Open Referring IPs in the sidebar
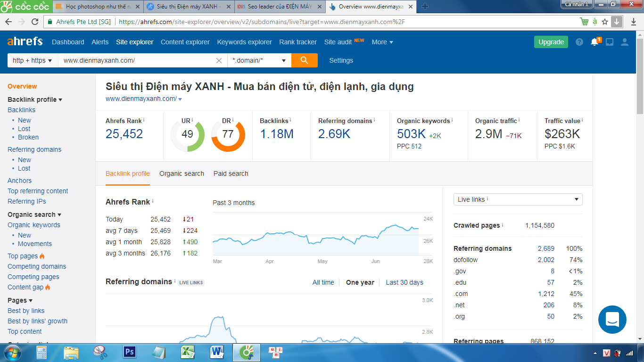This screenshot has height=362, width=644. [27, 201]
